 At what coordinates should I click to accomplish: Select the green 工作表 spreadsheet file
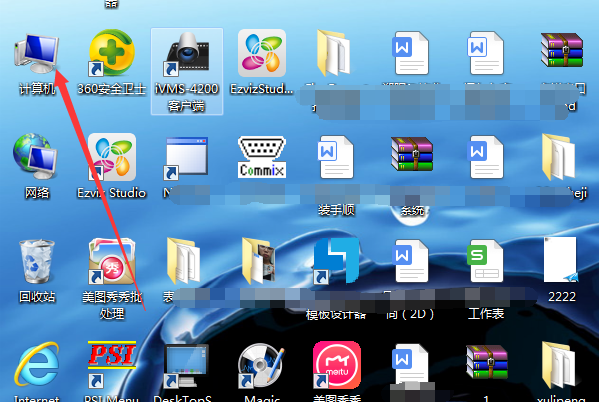[x=484, y=261]
